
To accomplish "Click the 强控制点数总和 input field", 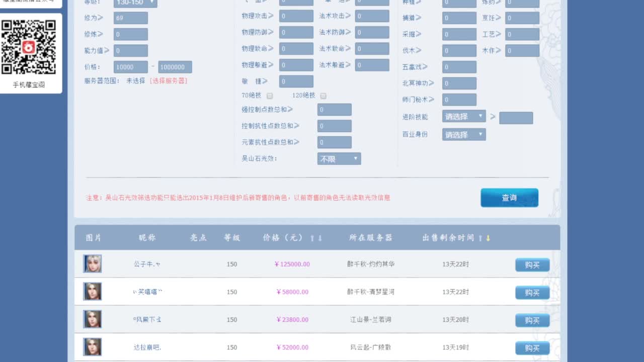I will (x=335, y=110).
